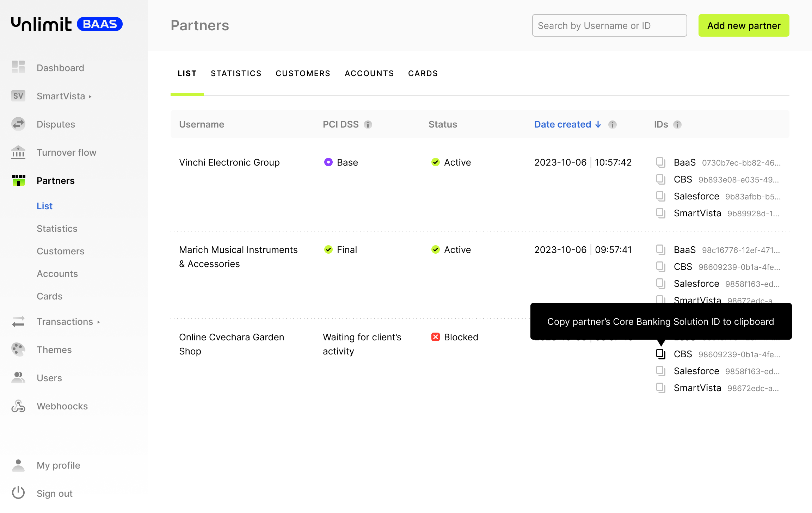The width and height of the screenshot is (812, 513).
Task: Click the Search by Username or ID field
Action: click(x=610, y=25)
